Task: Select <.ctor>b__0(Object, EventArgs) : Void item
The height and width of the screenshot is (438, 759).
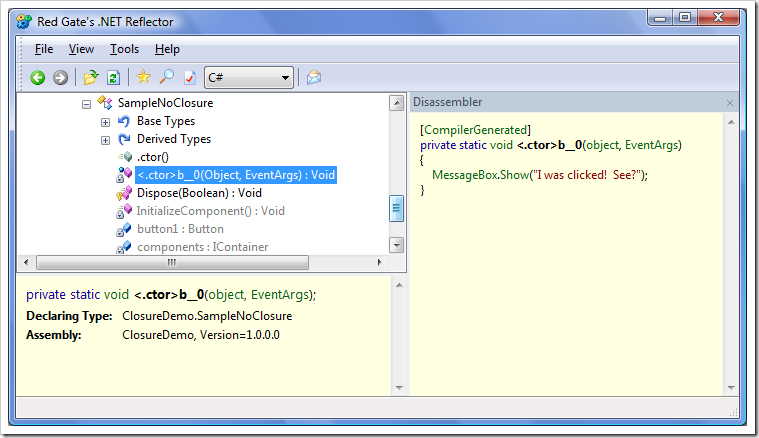Action: click(236, 175)
